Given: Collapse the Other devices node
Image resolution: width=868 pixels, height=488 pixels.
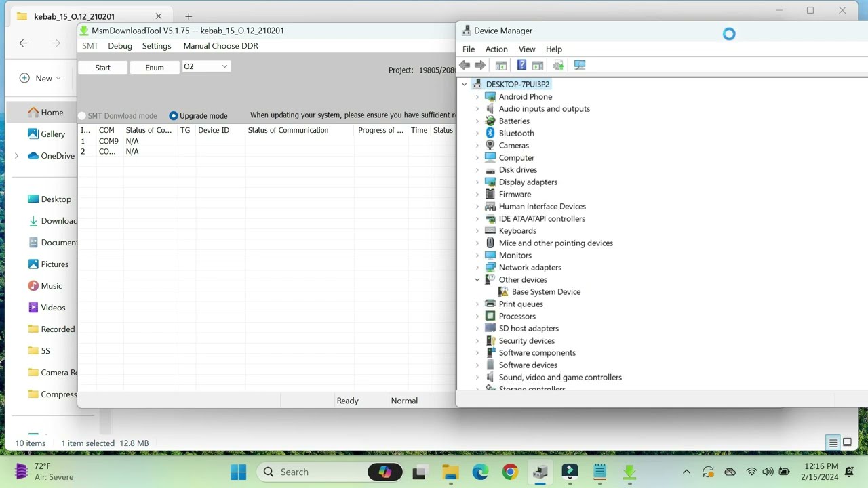Looking at the screenshot, I should point(477,279).
